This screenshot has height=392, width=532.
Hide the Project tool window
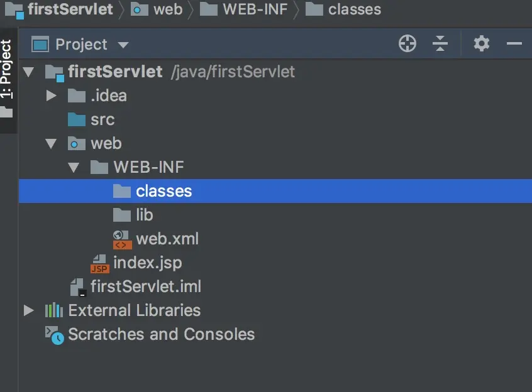coord(514,44)
